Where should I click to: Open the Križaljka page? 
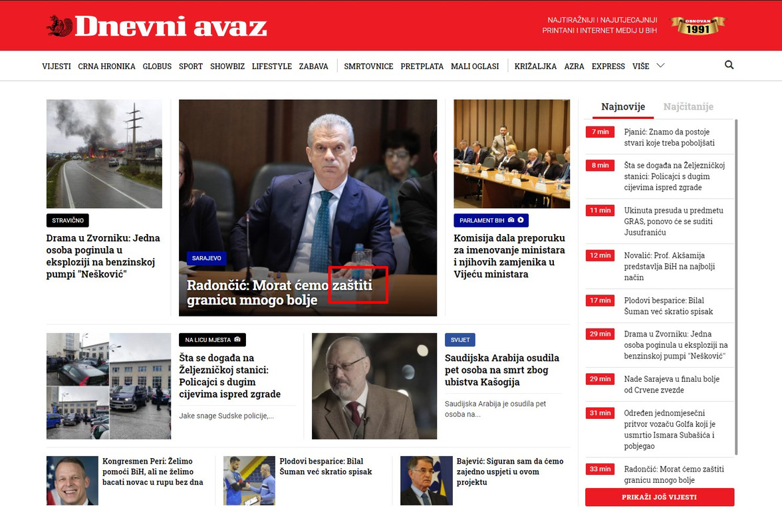click(x=536, y=66)
